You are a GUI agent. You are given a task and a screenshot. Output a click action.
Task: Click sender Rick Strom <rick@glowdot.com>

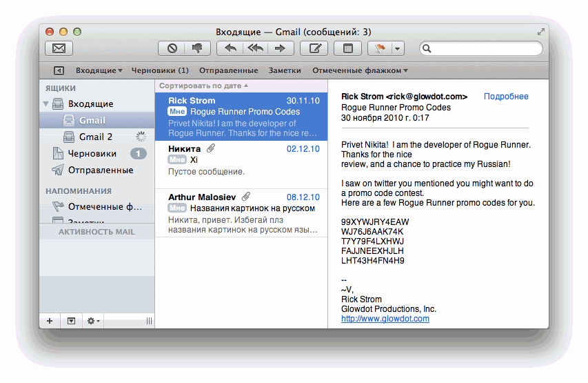pyautogui.click(x=404, y=97)
